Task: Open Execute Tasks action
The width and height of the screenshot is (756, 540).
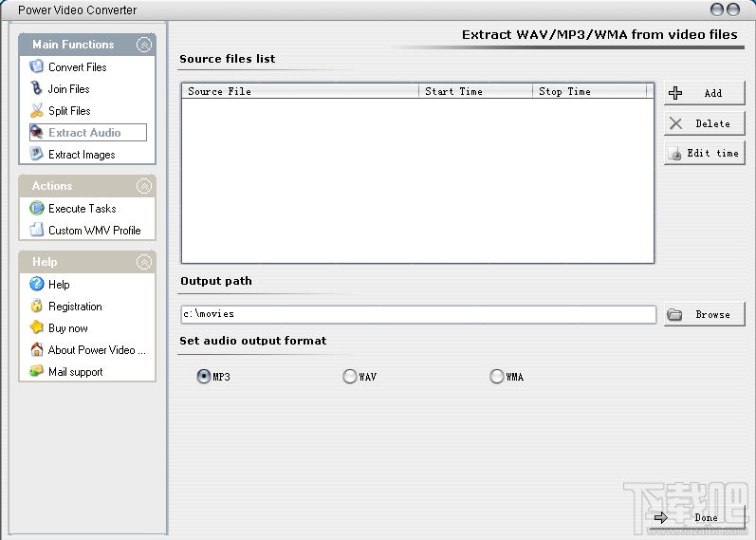Action: point(83,209)
